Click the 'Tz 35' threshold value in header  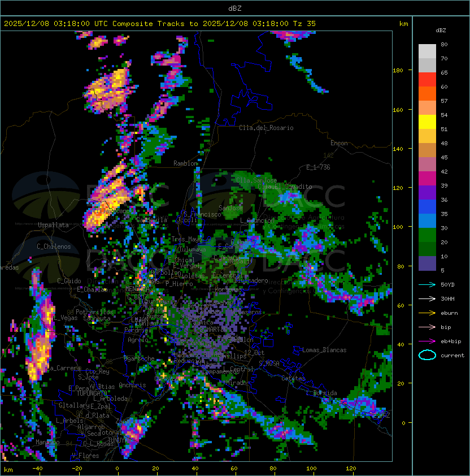[304, 24]
